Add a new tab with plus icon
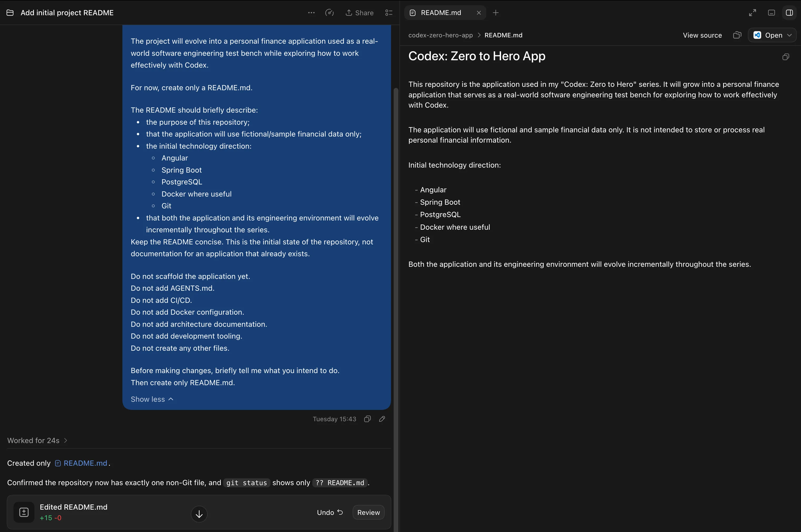Image resolution: width=801 pixels, height=532 pixels. pos(496,13)
